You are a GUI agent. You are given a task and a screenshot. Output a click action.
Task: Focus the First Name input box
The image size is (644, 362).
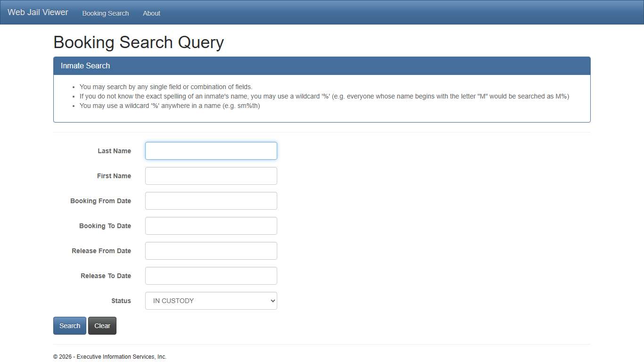coord(211,176)
